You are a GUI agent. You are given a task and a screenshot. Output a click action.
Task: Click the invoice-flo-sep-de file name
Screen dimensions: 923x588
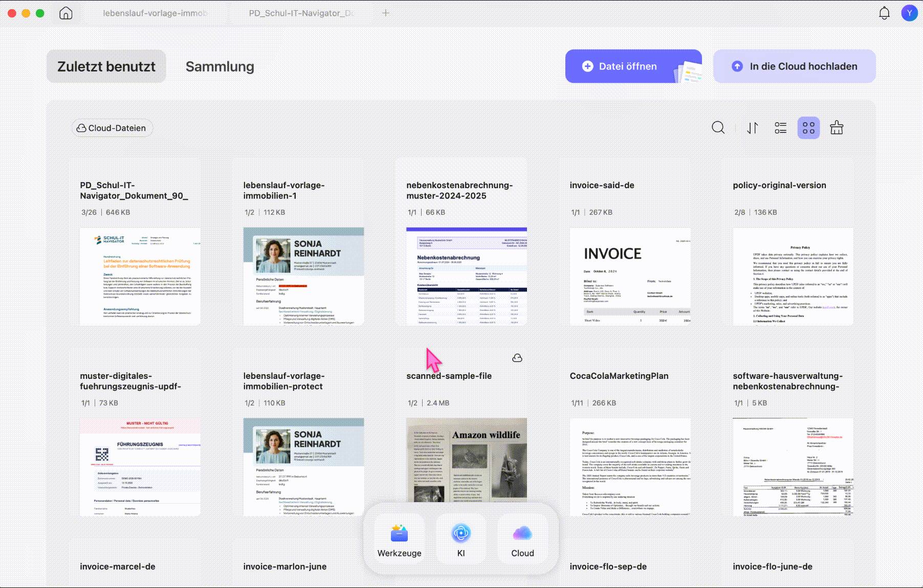pyautogui.click(x=608, y=567)
